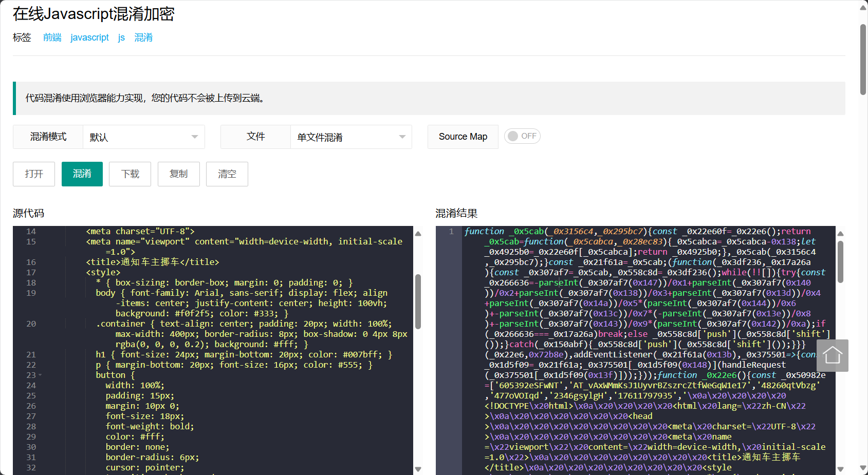This screenshot has width=868, height=475.
Task: Click page scrollbar down arrow
Action: pyautogui.click(x=863, y=468)
